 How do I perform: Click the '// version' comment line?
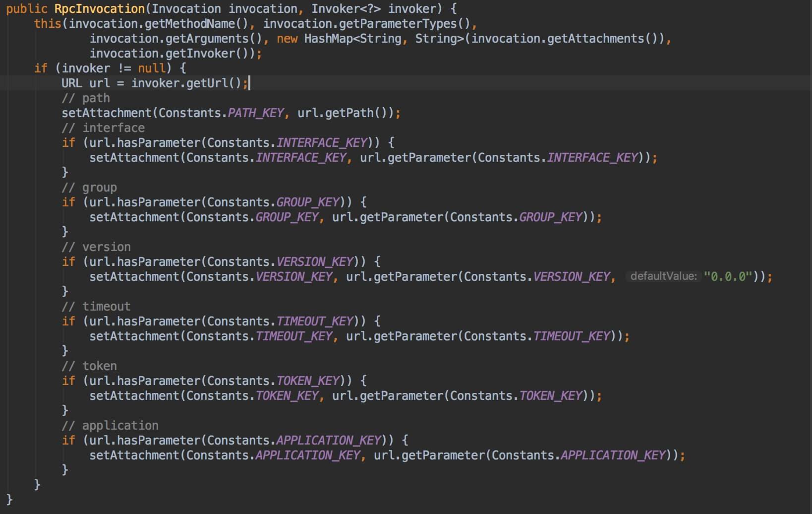[x=96, y=247]
